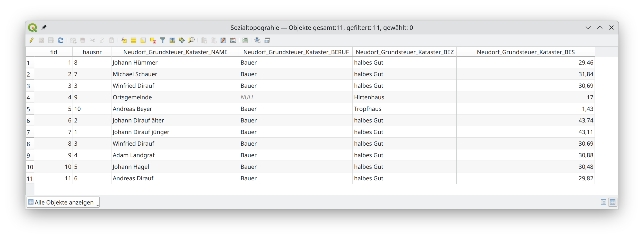Open the field calculator
This screenshot has height=239, width=644.
pyautogui.click(x=233, y=40)
